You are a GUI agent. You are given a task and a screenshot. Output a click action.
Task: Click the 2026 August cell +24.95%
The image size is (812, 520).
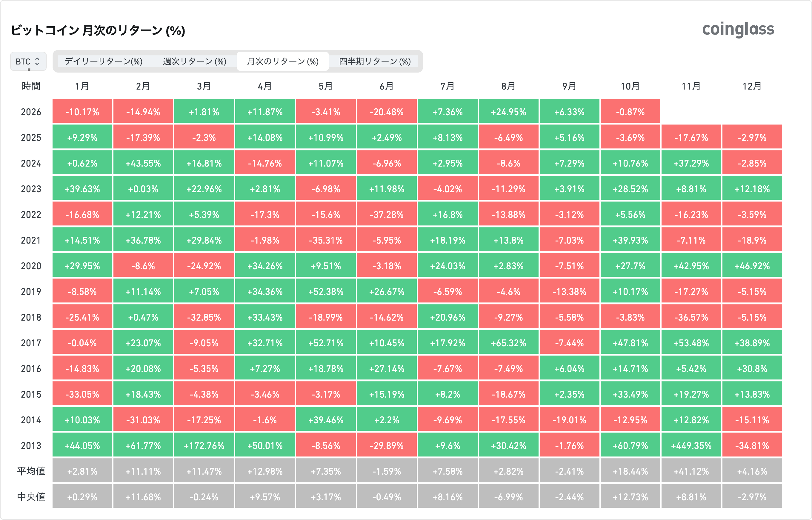508,111
